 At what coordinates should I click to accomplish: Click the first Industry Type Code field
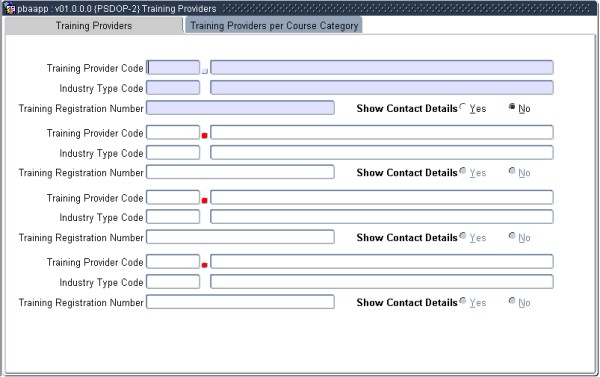(x=173, y=88)
